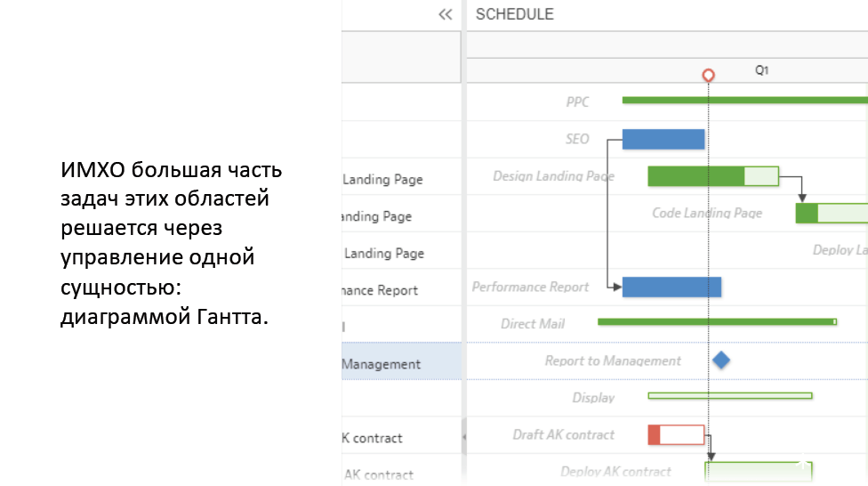The image size is (868, 486).
Task: Select the Code Landing Page task bar
Action: click(x=832, y=214)
